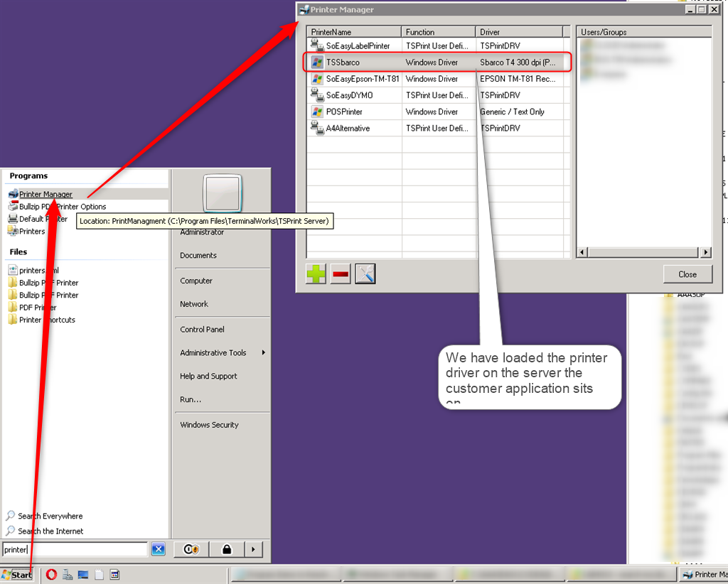The image size is (728, 584).
Task: Select the 'Sbarco T4 300 dpi' driver cell
Action: 518,62
